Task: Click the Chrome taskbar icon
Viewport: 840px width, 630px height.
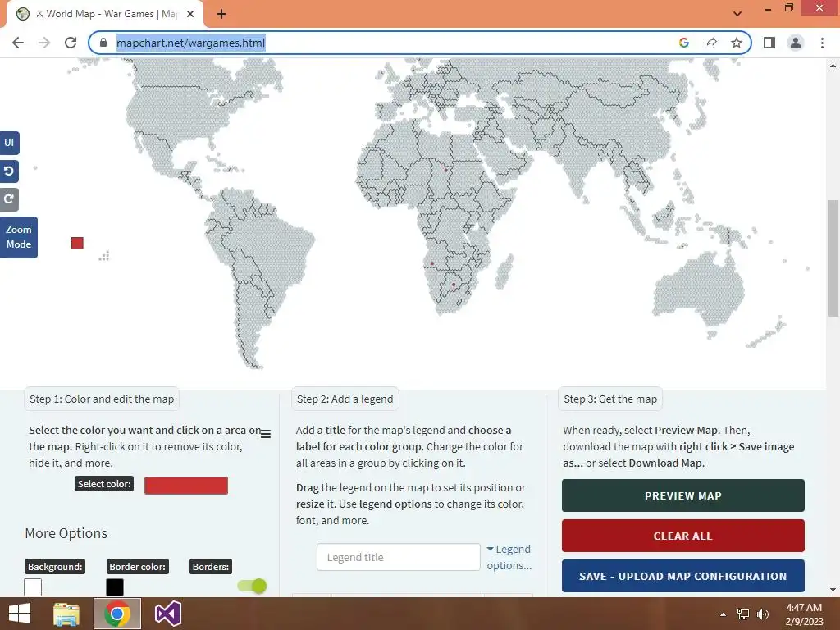Action: (117, 614)
